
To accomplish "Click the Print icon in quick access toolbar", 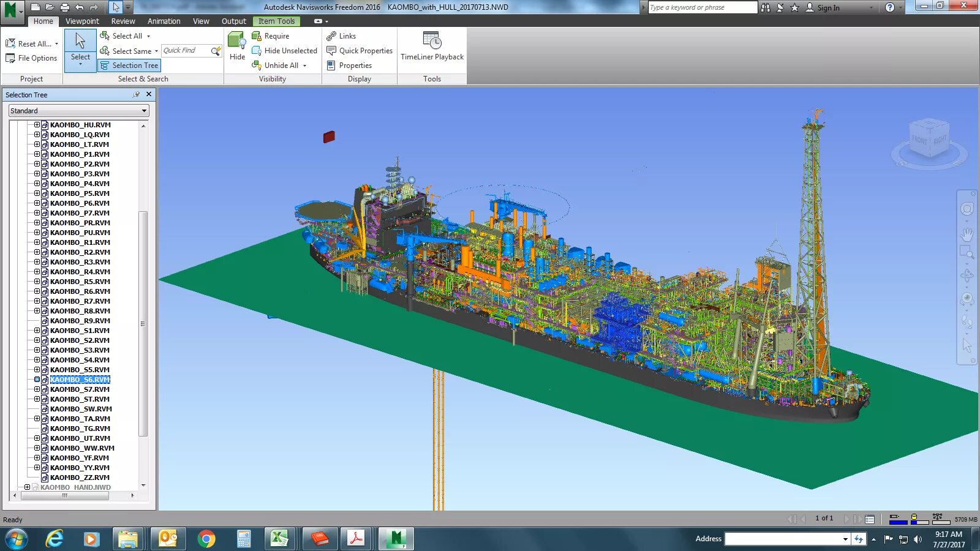I will point(65,7).
